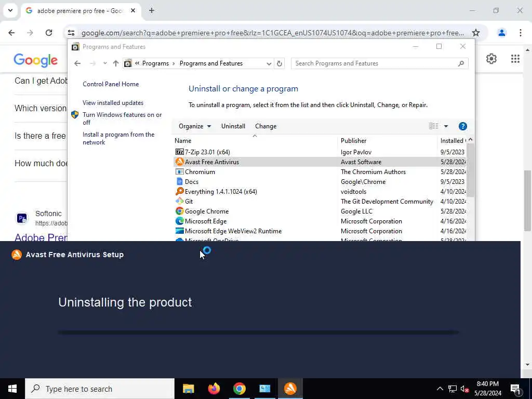This screenshot has width=532, height=399.
Task: Open Install a program from the network
Action: (118, 138)
